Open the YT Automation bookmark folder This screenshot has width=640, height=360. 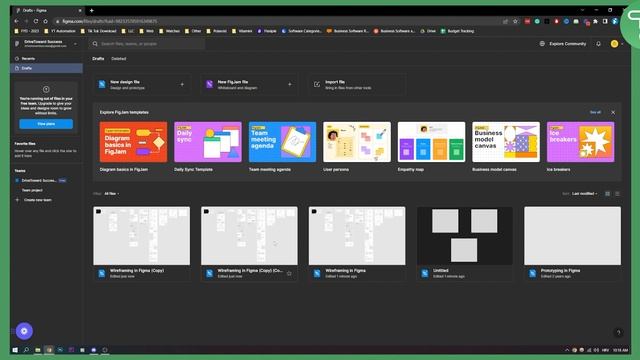60,31
